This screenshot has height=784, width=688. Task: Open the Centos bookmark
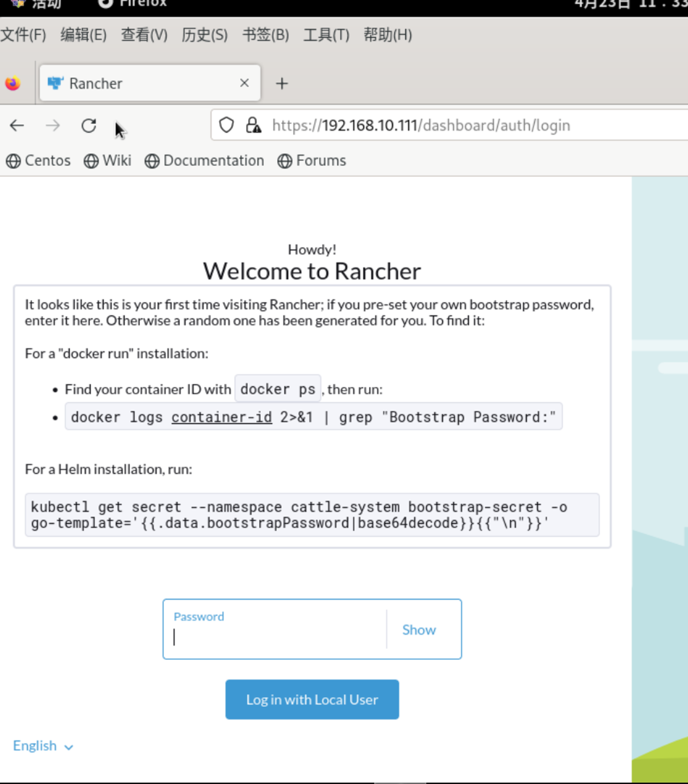coord(39,161)
